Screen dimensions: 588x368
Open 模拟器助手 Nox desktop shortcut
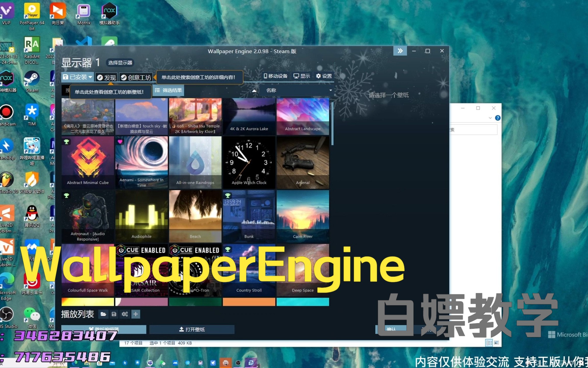click(109, 14)
